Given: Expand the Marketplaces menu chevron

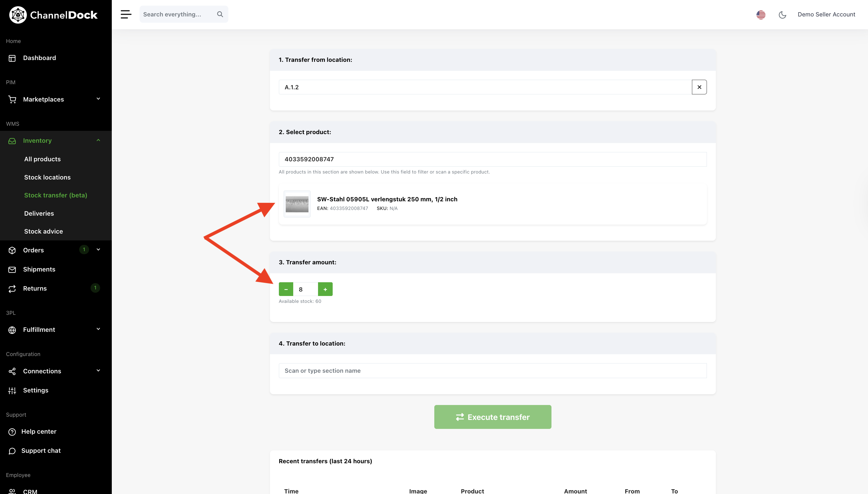Looking at the screenshot, I should coord(98,99).
